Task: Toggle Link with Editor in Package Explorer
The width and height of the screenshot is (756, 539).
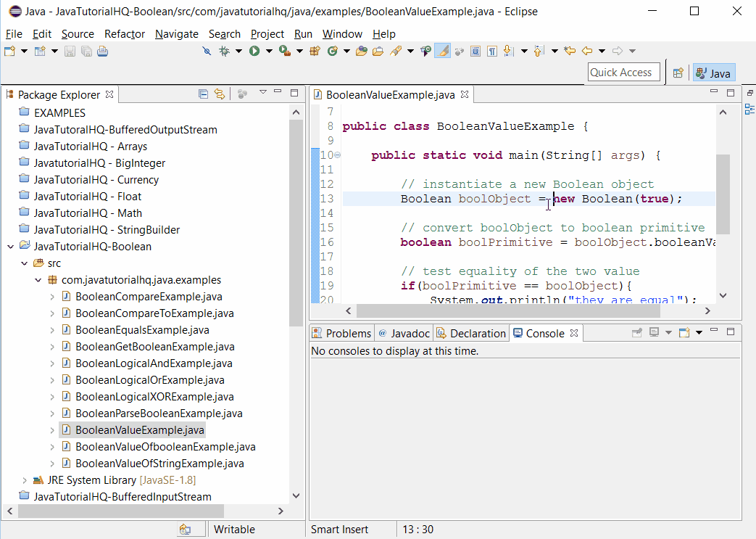Action: click(x=219, y=94)
